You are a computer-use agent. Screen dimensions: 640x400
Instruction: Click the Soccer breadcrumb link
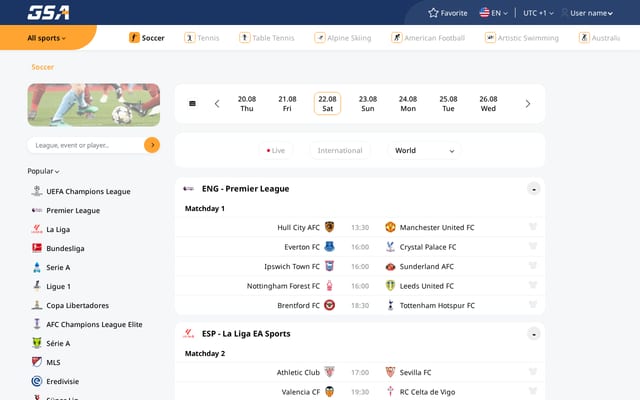[x=42, y=67]
